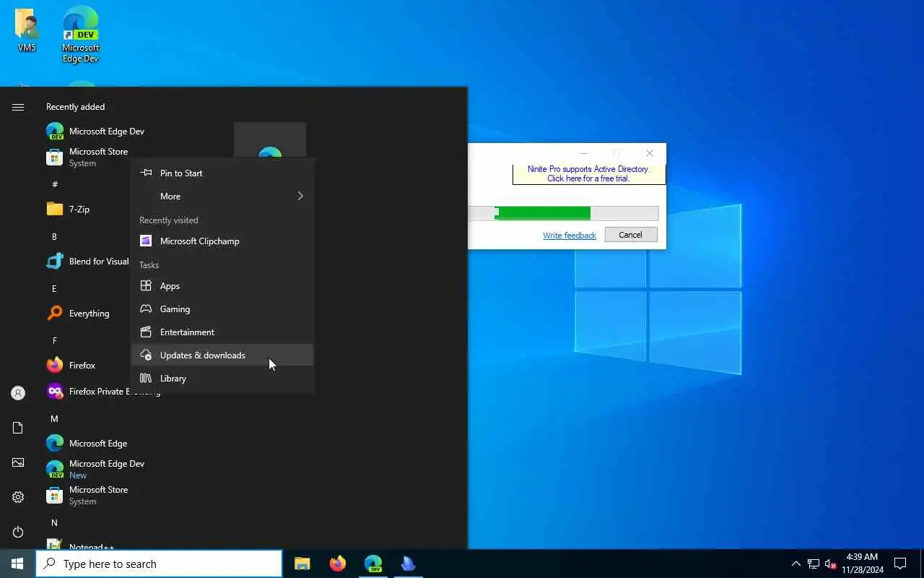
Task: Select the Library task
Action: 222,379
